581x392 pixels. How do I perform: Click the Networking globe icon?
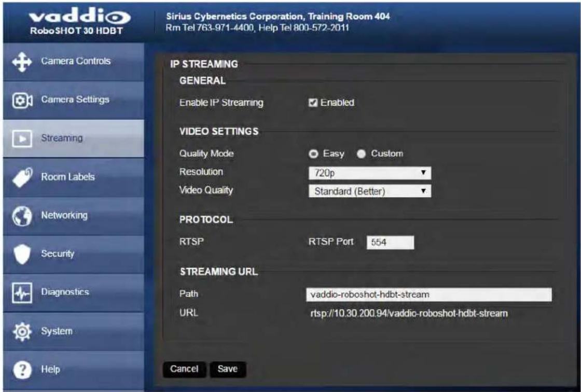click(x=22, y=216)
